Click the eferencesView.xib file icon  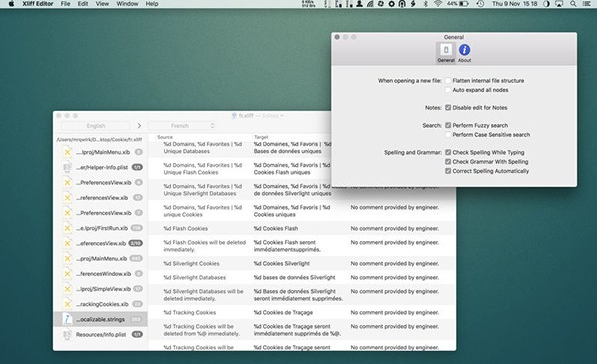pyautogui.click(x=67, y=243)
